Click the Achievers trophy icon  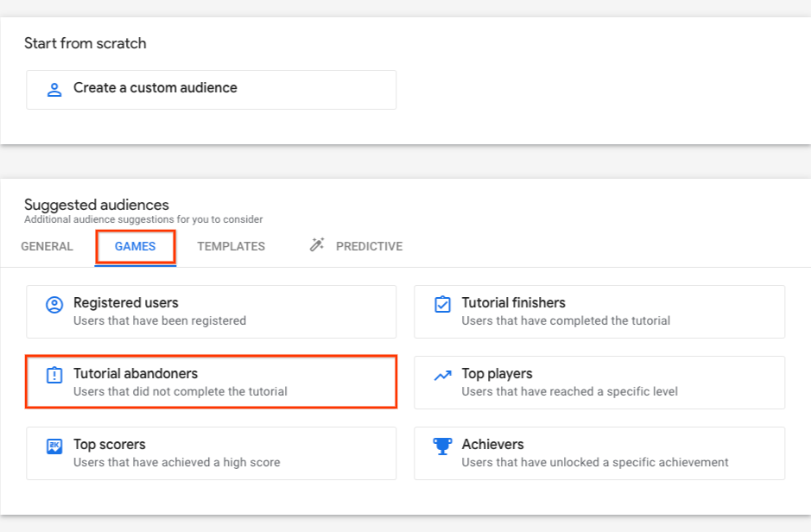442,446
